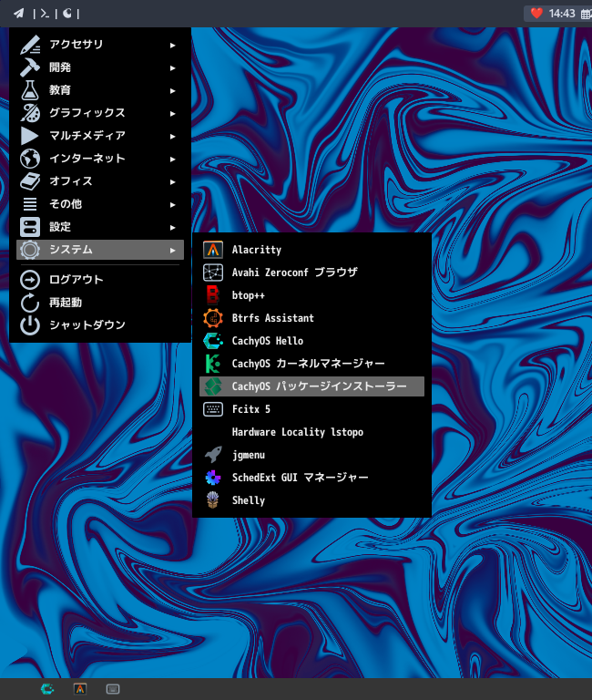Open the terminal prompt icon in top panel
This screenshot has height=700, width=592.
(x=45, y=14)
